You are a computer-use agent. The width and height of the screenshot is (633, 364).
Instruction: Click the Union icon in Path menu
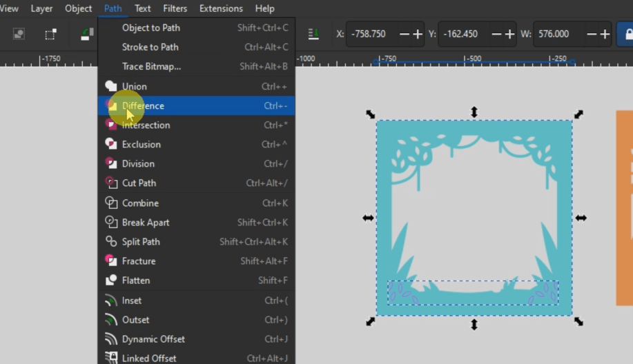pyautogui.click(x=110, y=86)
